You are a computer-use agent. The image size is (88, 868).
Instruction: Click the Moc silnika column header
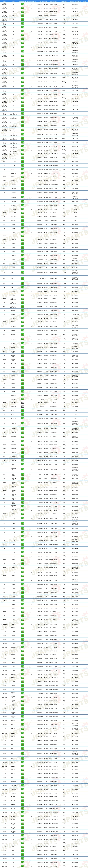click(53, 1)
